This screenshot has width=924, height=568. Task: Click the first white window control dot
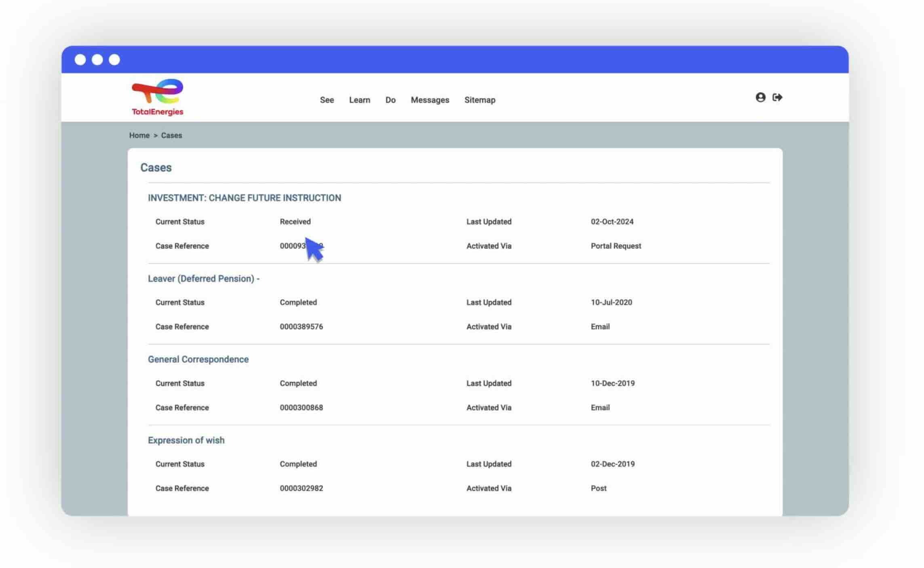point(80,60)
